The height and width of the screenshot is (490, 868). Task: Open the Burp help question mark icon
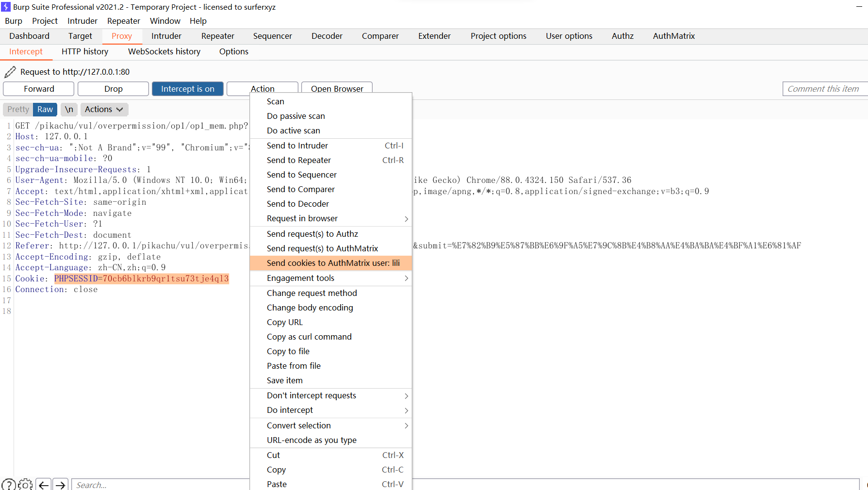pos(9,484)
